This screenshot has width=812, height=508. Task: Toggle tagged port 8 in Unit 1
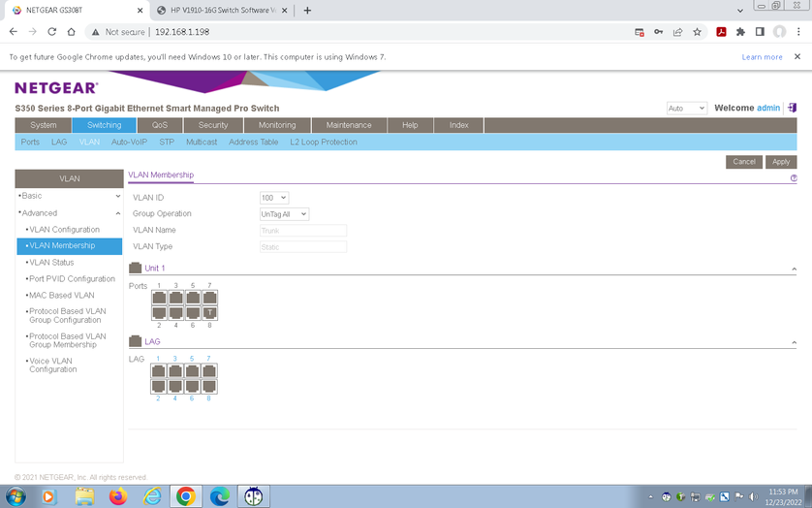pos(209,312)
